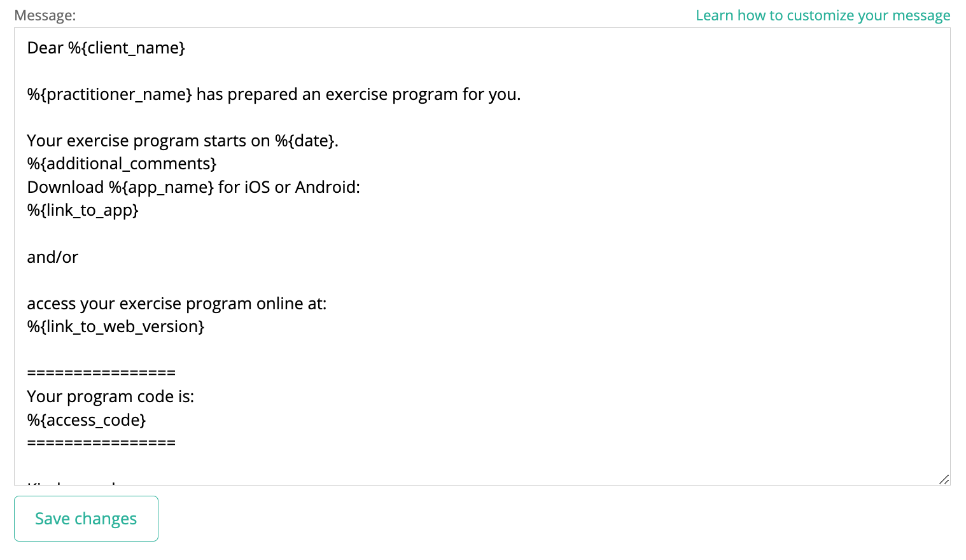Click the %{additional_comments} placeholder line
Screen dimensions: 966x560
click(x=121, y=164)
